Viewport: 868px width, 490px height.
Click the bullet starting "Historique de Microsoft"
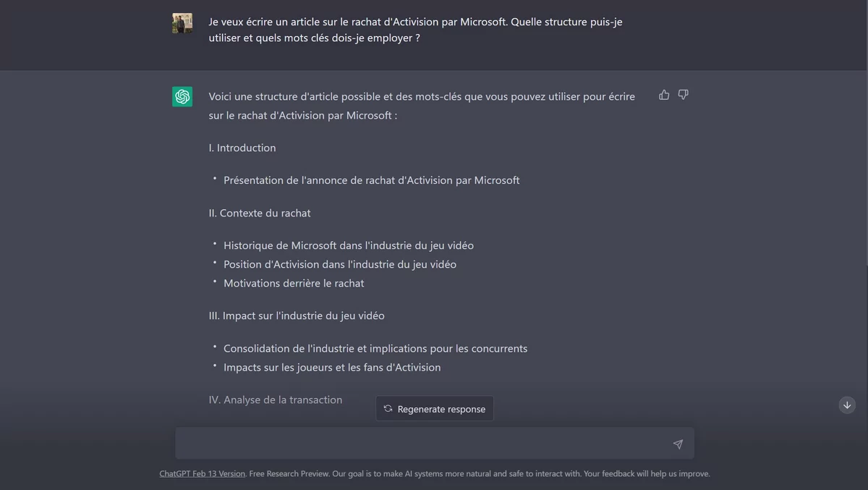coord(349,245)
